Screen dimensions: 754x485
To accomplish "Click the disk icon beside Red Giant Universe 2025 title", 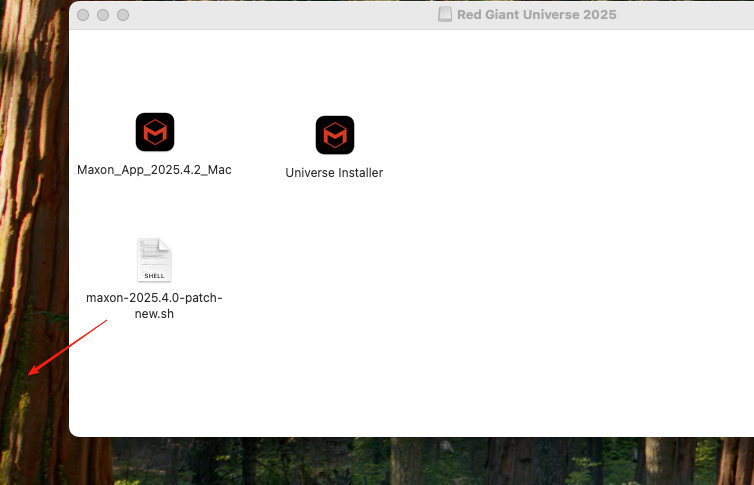I will click(x=445, y=14).
